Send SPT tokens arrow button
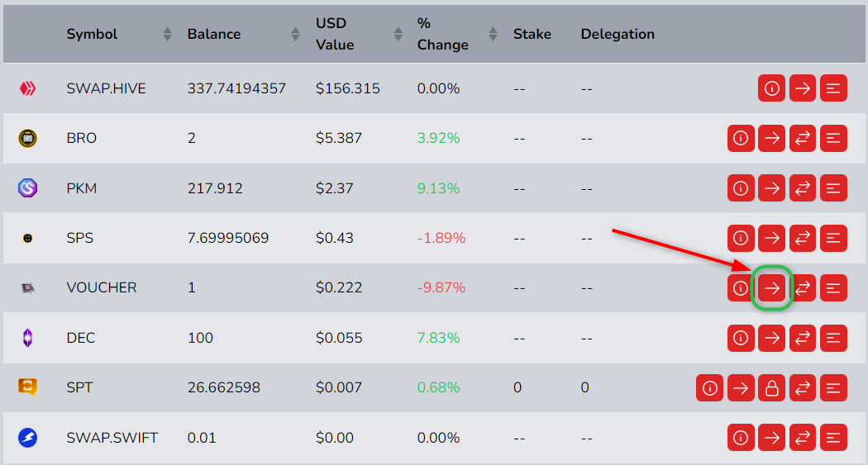Viewport: 868px width, 465px height. 741,388
